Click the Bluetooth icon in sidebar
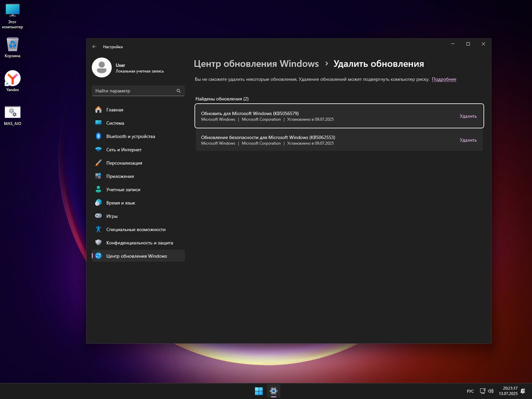The height and width of the screenshot is (399, 532). (x=98, y=136)
